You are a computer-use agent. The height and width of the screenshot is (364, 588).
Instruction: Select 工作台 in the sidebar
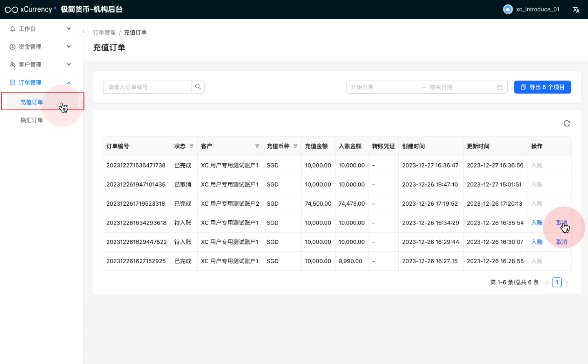(27, 29)
